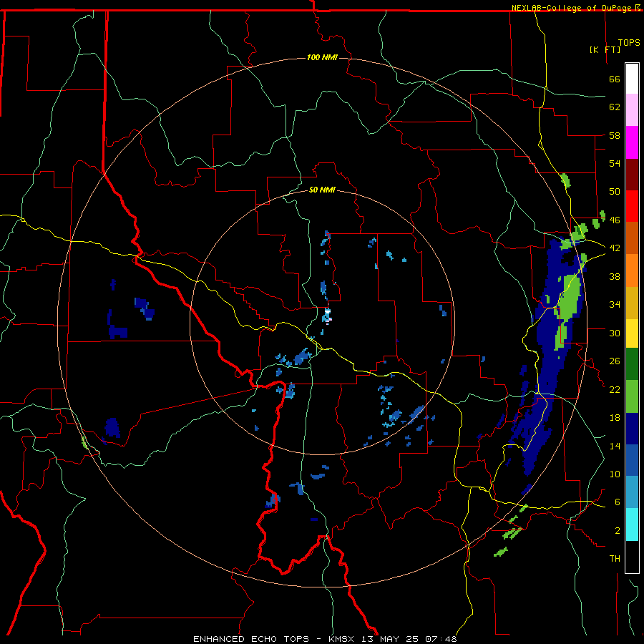The image size is (644, 644).
Task: Pick the magenta legend swatch
Action: point(632,142)
